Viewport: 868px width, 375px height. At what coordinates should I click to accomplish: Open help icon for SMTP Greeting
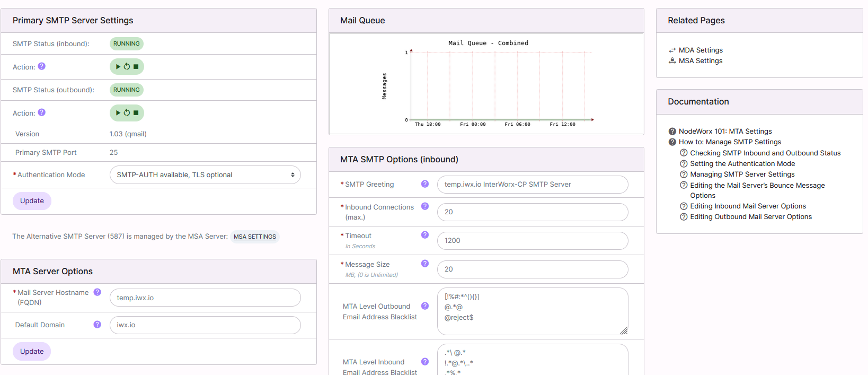click(424, 184)
